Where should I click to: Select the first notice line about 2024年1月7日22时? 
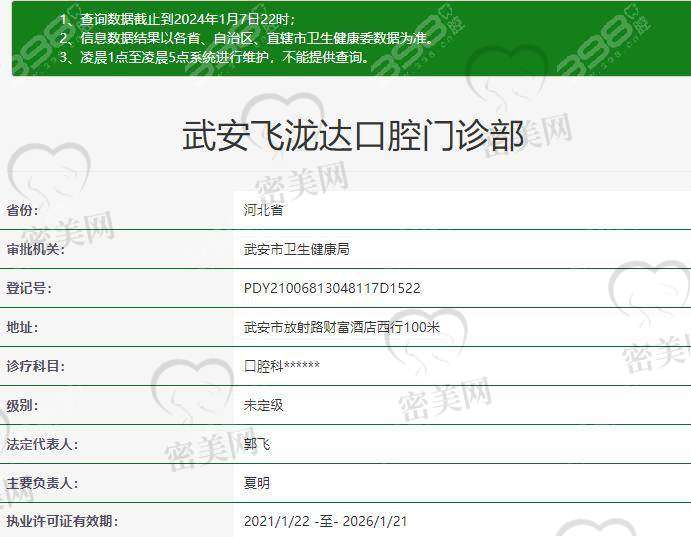click(x=176, y=19)
